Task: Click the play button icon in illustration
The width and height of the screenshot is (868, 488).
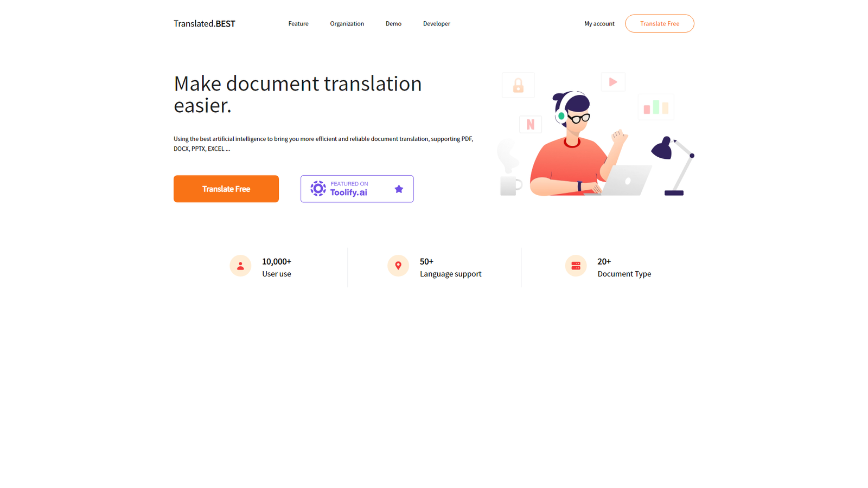Action: pyautogui.click(x=613, y=82)
